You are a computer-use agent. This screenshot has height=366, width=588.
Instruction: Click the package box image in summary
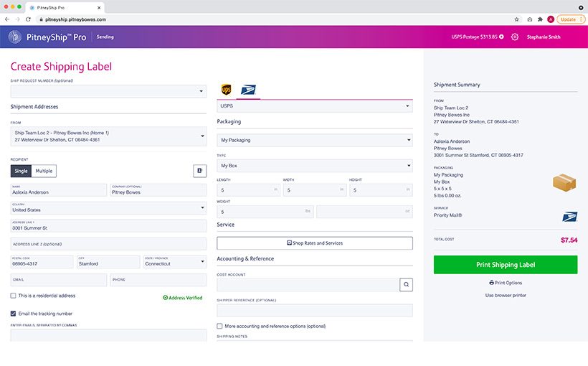[x=564, y=183]
